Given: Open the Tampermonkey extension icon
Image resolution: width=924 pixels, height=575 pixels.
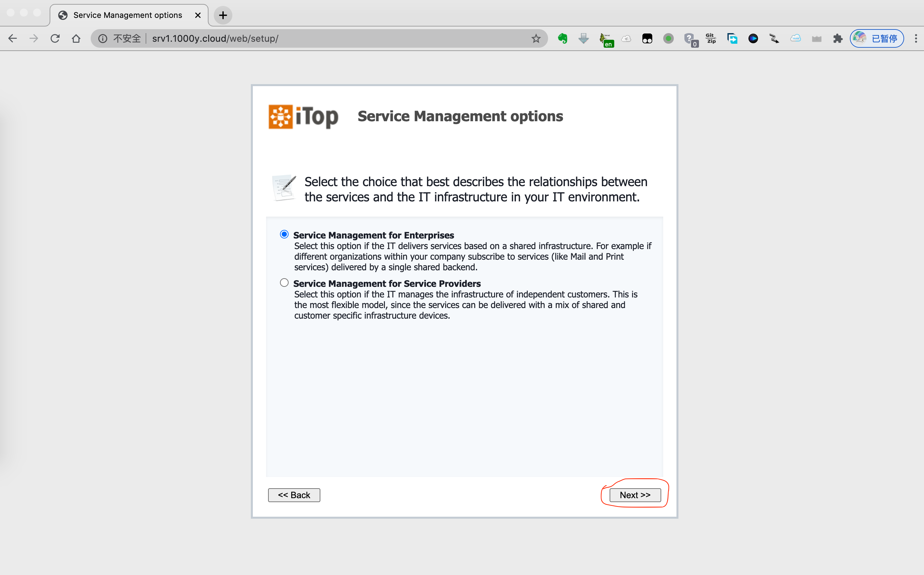Looking at the screenshot, I should [x=647, y=38].
